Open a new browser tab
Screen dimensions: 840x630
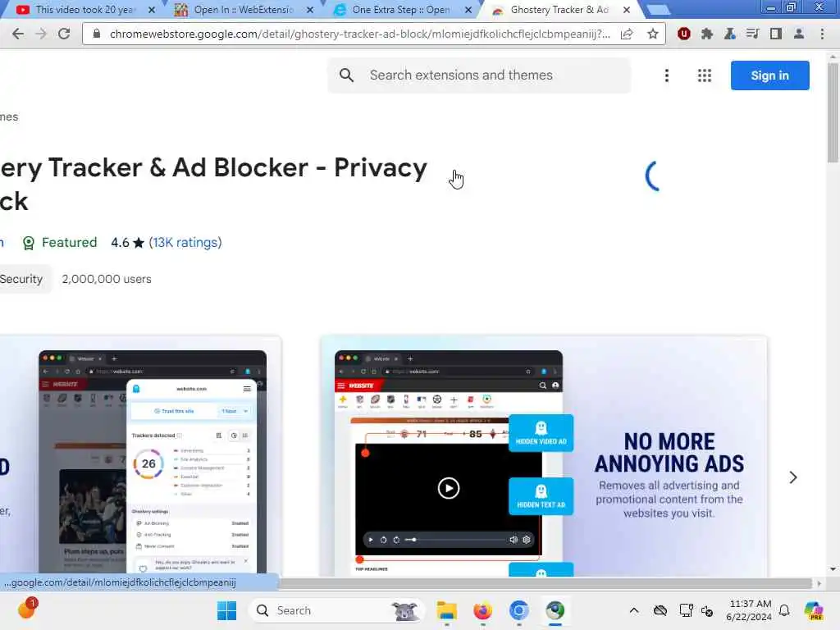click(658, 10)
